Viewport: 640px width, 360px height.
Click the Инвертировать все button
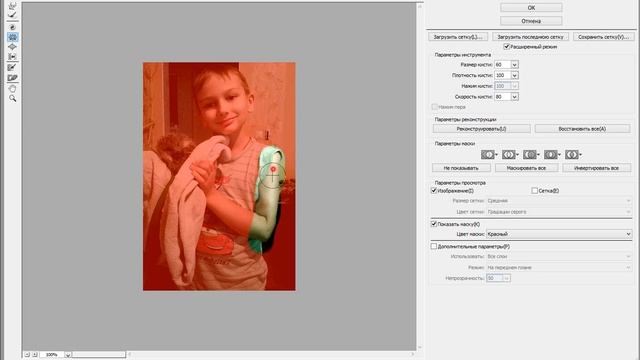[x=596, y=168]
